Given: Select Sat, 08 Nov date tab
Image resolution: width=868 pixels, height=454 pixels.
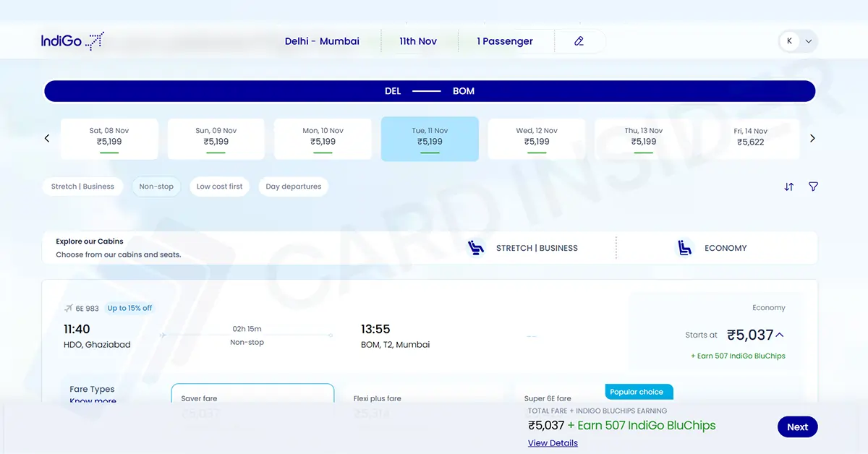Looking at the screenshot, I should point(109,139).
